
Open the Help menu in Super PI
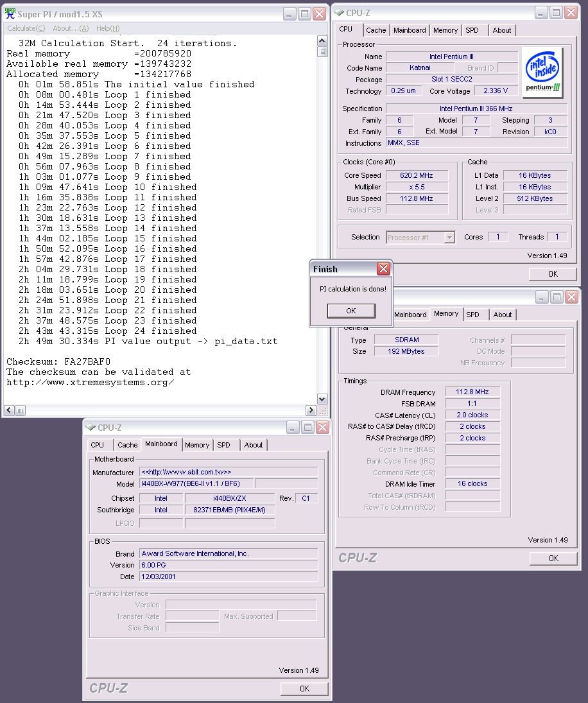108,28
